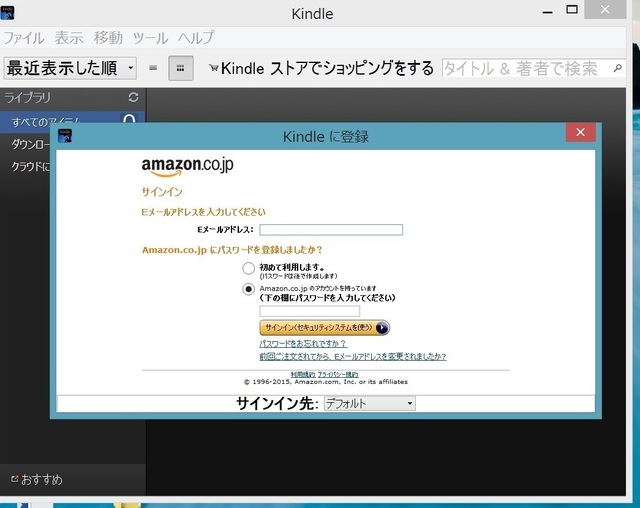Click the Kindle icon in registration dialog title
Viewport: 640px width, 508px height.
(65, 136)
